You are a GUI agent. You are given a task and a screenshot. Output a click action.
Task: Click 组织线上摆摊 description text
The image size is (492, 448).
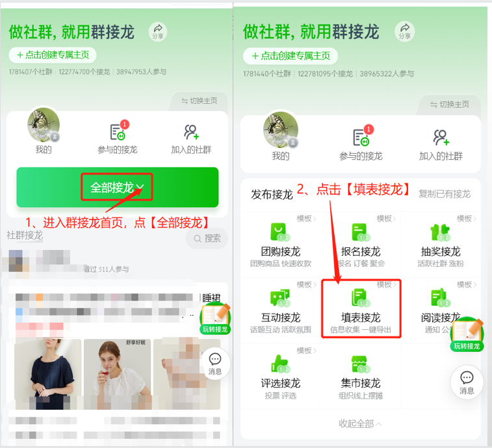(x=361, y=395)
